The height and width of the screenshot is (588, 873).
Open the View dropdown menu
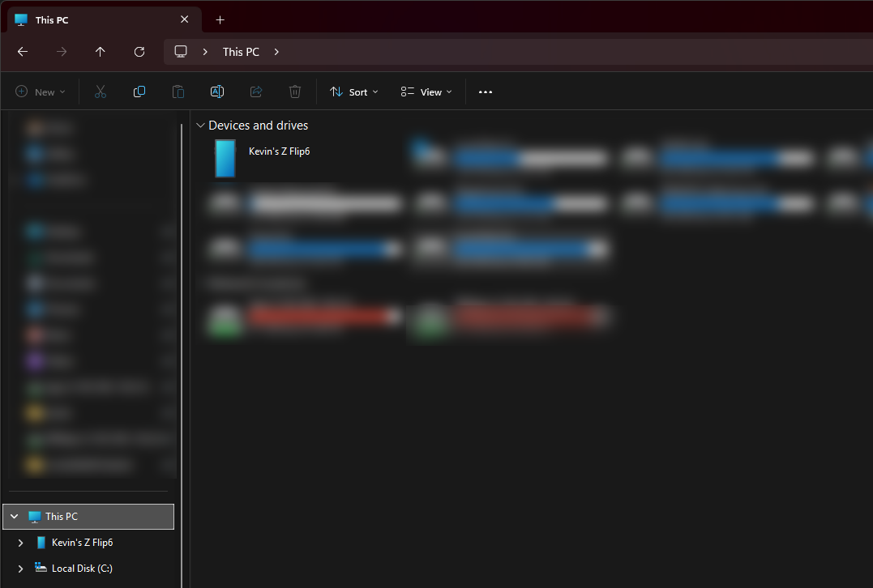(x=426, y=92)
